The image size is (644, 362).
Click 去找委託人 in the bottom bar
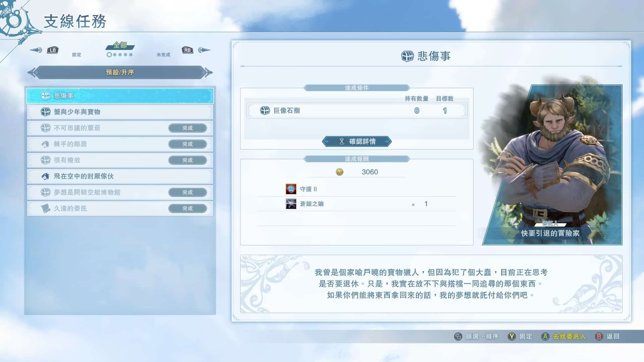569,337
